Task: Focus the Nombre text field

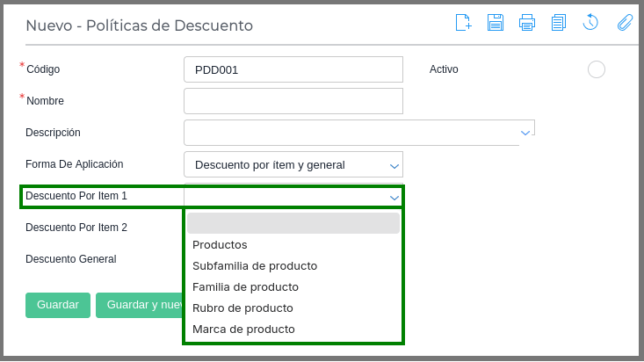Action: coord(293,101)
